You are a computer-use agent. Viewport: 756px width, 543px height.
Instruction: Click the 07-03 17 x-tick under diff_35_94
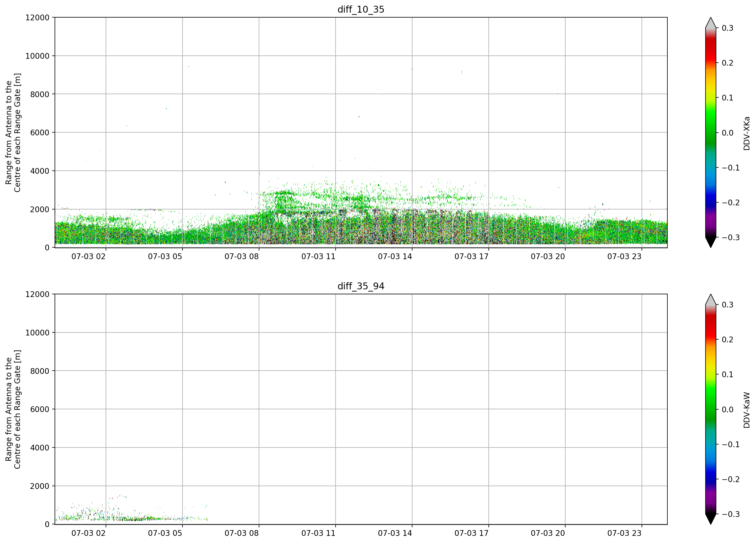[471, 533]
